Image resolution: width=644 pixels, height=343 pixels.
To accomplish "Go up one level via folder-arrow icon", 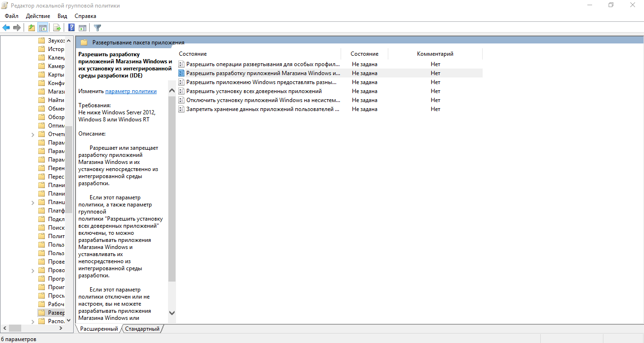I will point(31,28).
